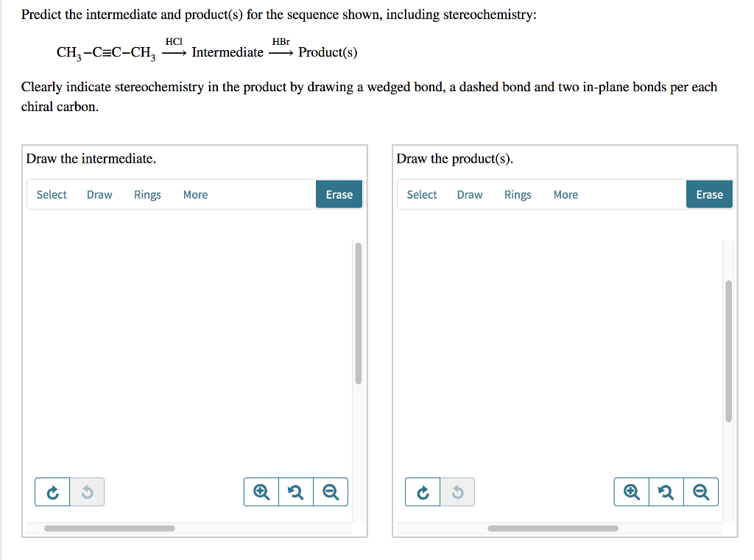Activate the Select tool in the intermediate panel

(x=51, y=194)
